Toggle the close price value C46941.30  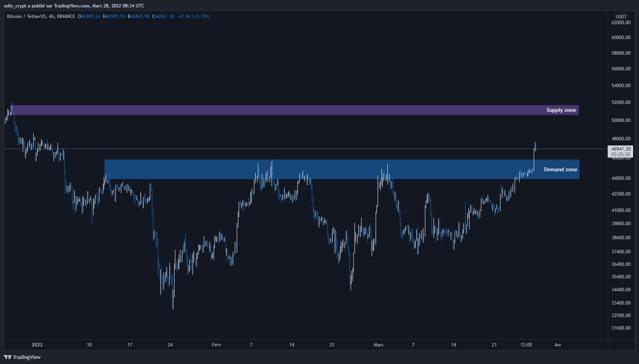pos(164,16)
